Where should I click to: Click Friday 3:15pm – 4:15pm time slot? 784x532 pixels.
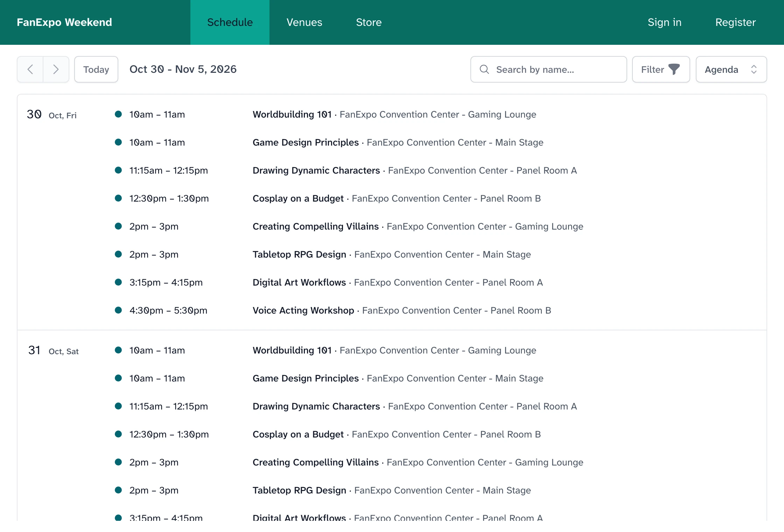pyautogui.click(x=166, y=282)
